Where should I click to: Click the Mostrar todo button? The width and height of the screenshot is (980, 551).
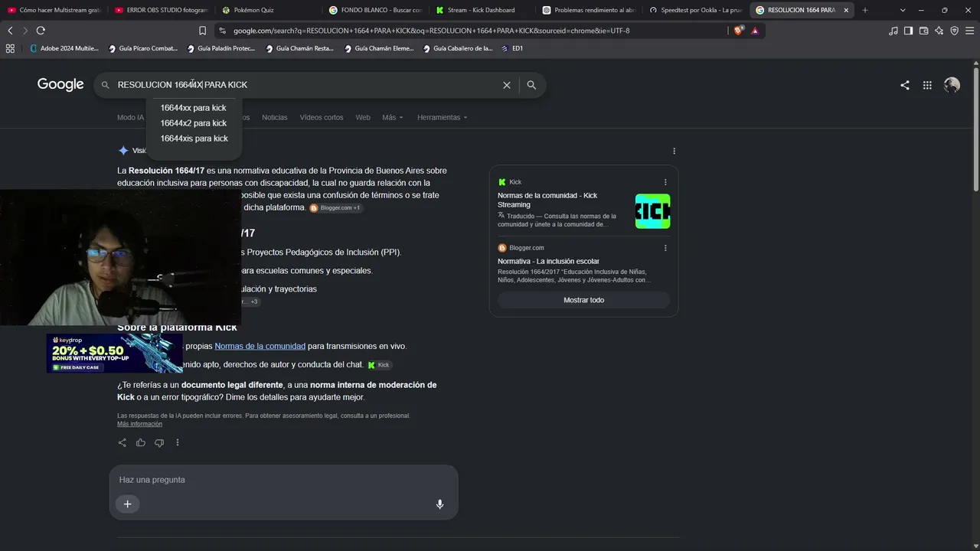click(x=583, y=300)
